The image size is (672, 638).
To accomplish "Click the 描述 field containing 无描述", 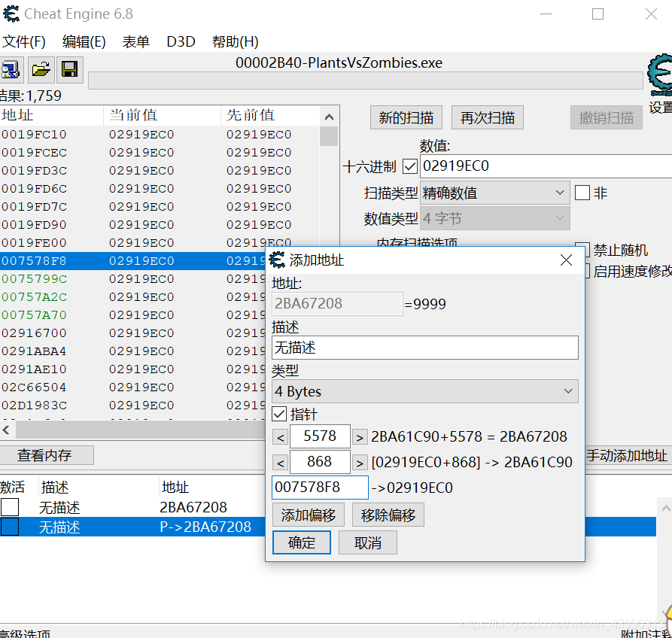I will (424, 348).
